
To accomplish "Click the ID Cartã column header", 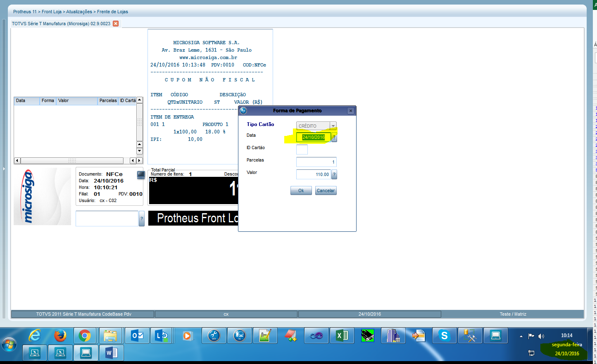I will pyautogui.click(x=128, y=101).
